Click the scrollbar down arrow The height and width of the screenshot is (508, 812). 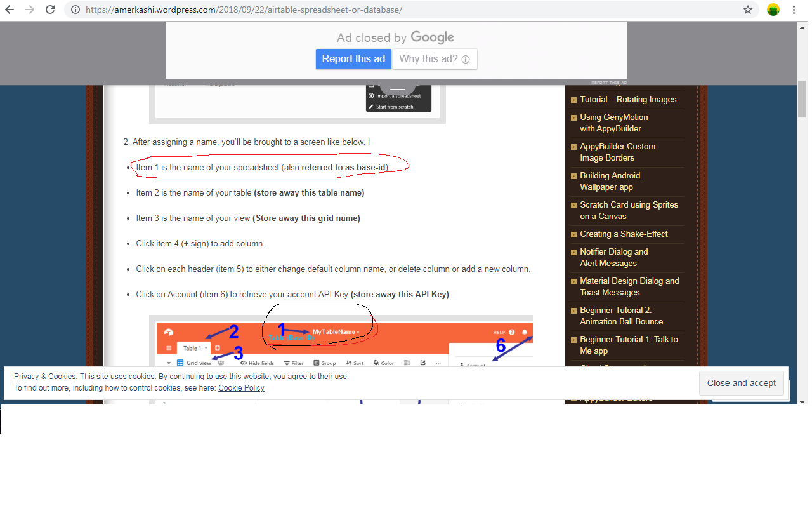tap(802, 402)
